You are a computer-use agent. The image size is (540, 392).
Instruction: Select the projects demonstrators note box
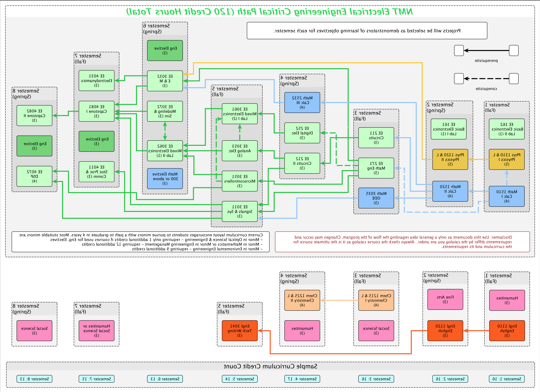(367, 31)
